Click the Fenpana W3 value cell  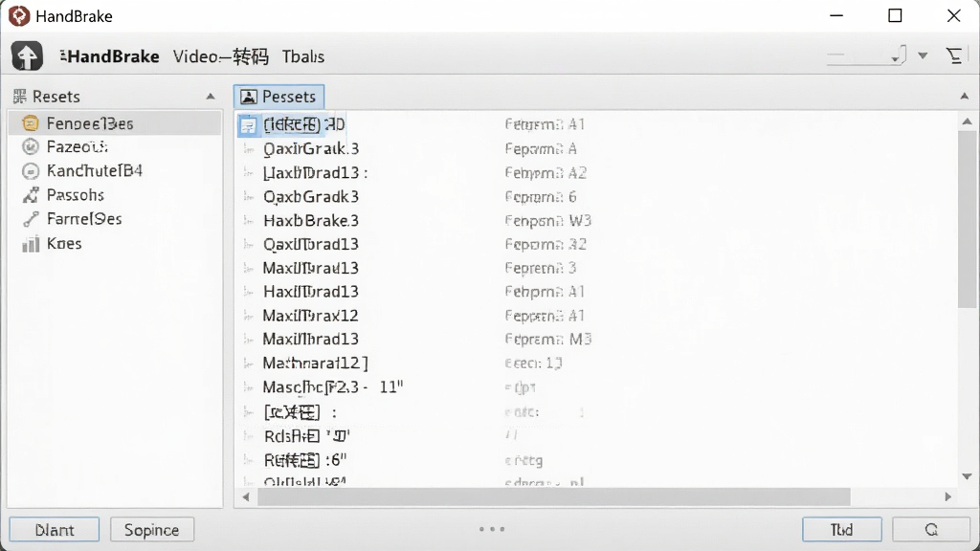pyautogui.click(x=548, y=221)
